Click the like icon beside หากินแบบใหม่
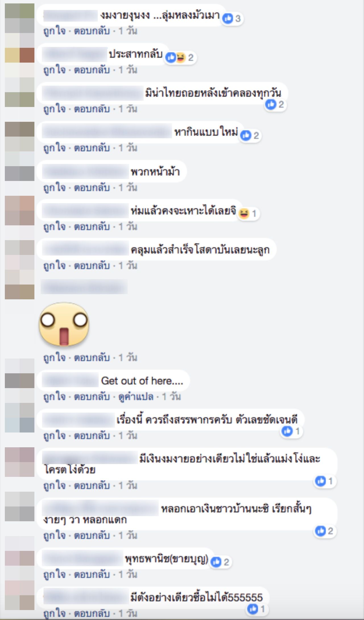The width and height of the screenshot is (364, 620). (246, 135)
